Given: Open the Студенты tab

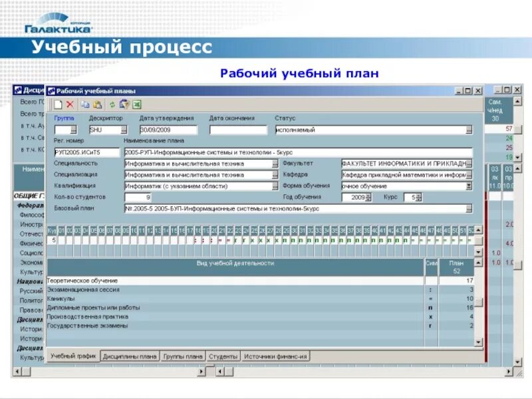Looking at the screenshot, I should click(x=223, y=356).
